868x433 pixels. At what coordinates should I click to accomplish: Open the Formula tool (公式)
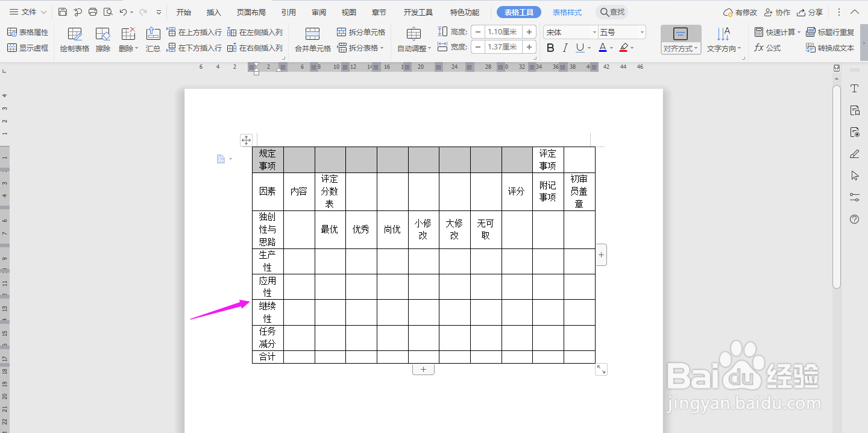pos(767,48)
